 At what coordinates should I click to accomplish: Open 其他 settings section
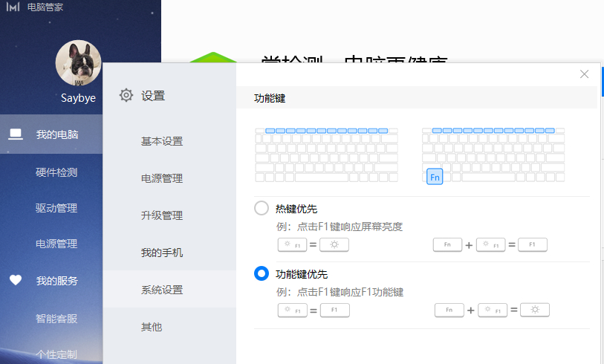[x=152, y=327]
